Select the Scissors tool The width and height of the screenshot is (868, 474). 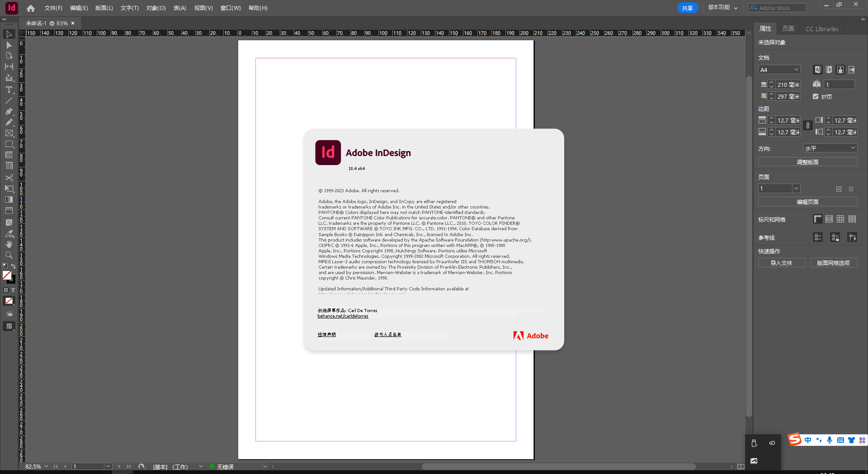click(9, 178)
